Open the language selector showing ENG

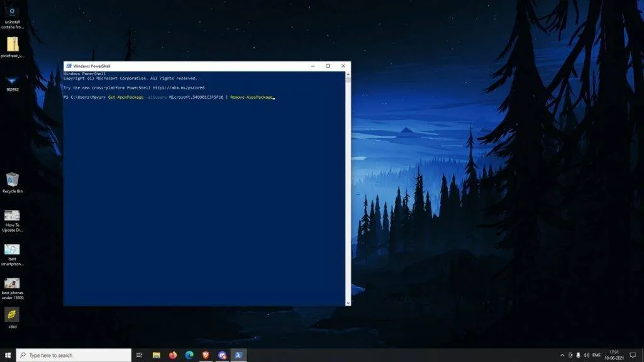(596, 355)
